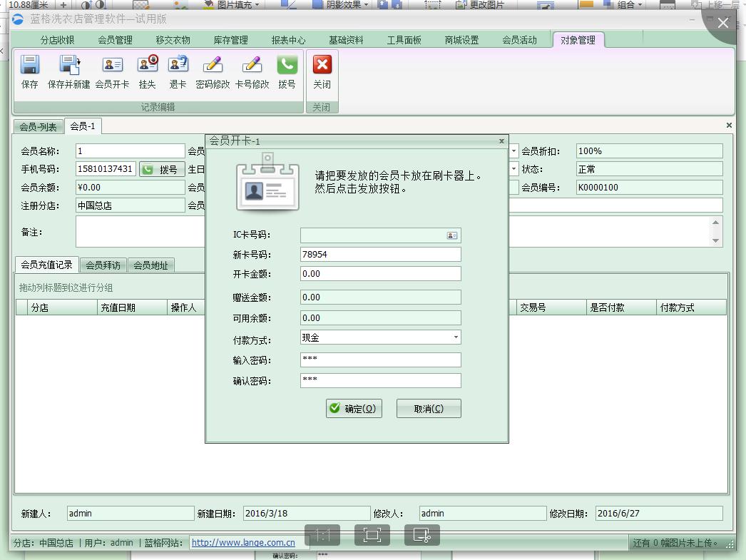Viewport: 746px width, 560px height.
Task: Open the 分店收银 menu tab
Action: pyautogui.click(x=58, y=40)
